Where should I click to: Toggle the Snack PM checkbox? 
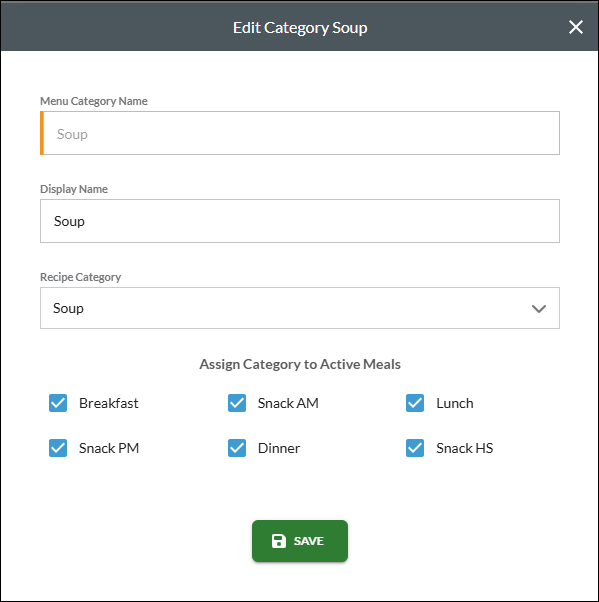click(x=58, y=448)
